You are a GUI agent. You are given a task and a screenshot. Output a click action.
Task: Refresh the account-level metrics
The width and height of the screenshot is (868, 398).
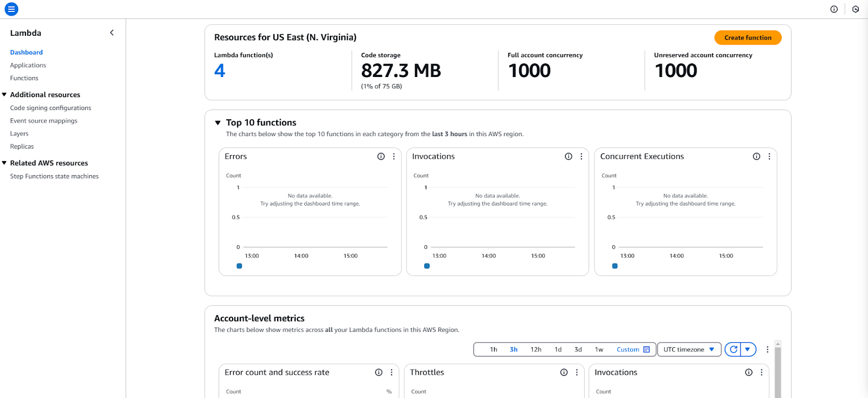(x=733, y=350)
